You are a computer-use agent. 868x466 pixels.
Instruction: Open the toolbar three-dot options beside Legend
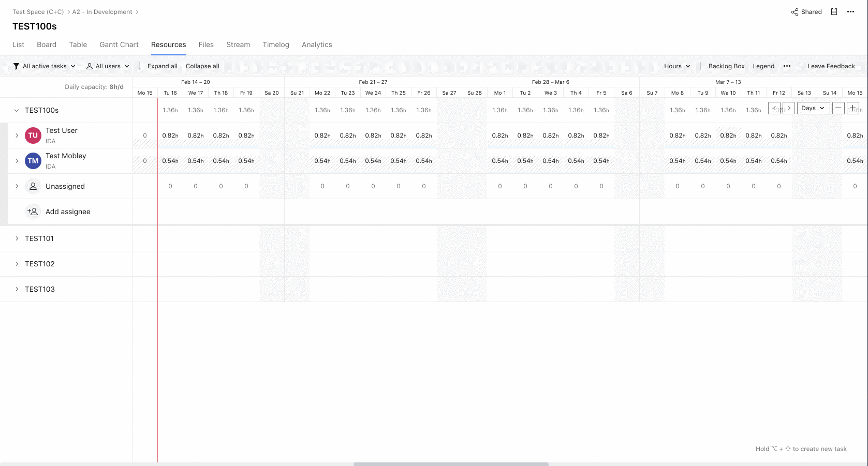point(787,66)
